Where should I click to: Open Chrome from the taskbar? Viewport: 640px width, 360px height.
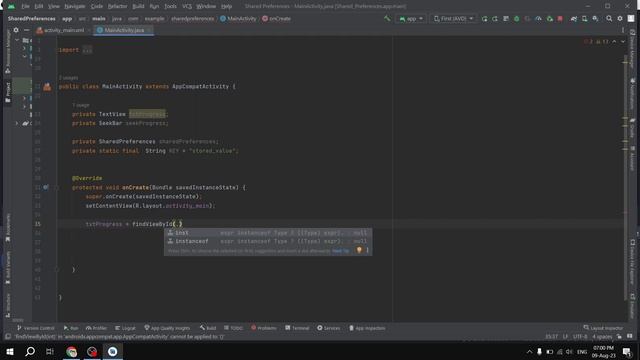point(71,351)
